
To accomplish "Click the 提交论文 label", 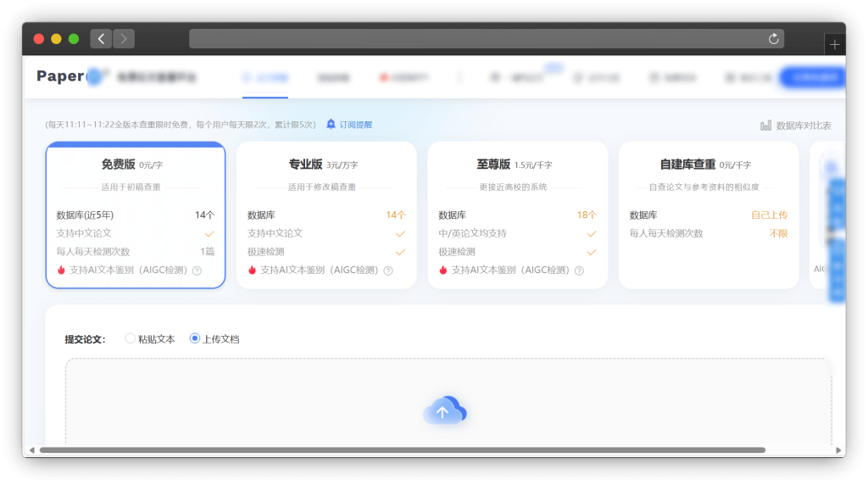I will (85, 339).
